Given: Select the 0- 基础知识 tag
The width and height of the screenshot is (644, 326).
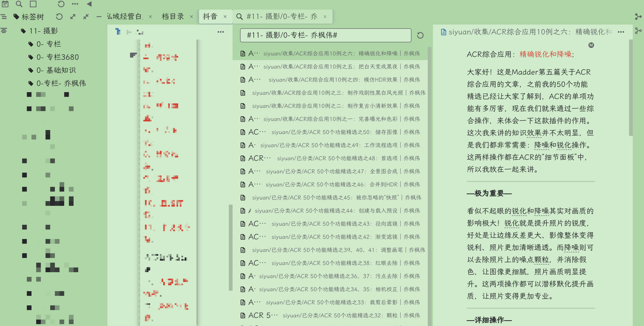Looking at the screenshot, I should click(x=56, y=70).
